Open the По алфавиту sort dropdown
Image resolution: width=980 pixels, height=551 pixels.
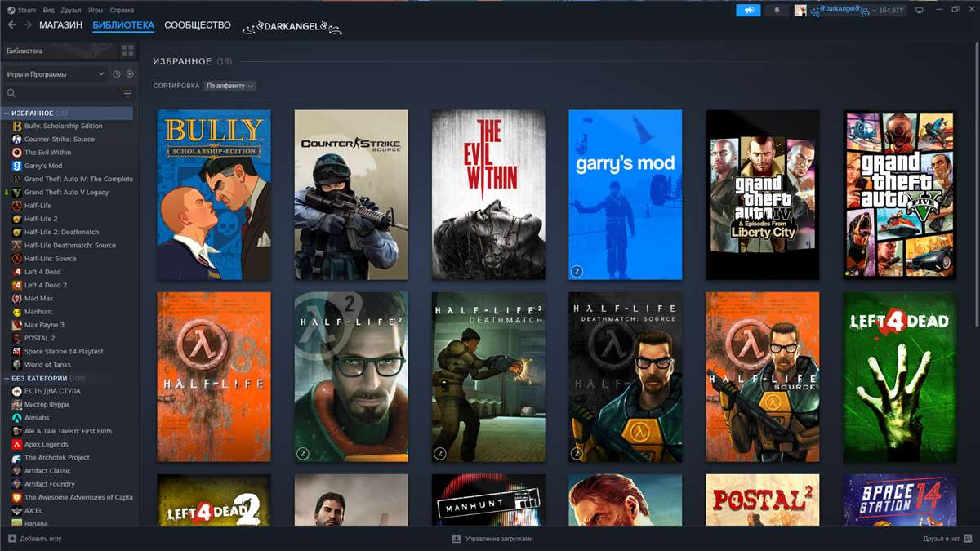pyautogui.click(x=229, y=86)
